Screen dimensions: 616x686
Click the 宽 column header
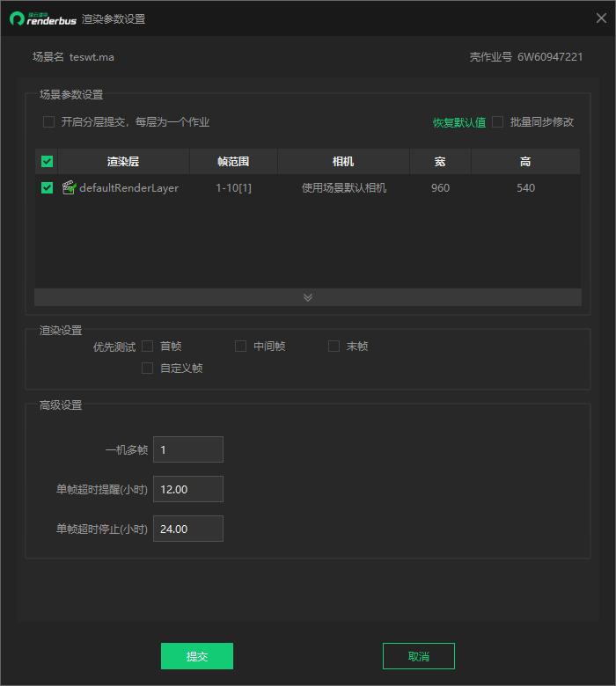tap(440, 162)
